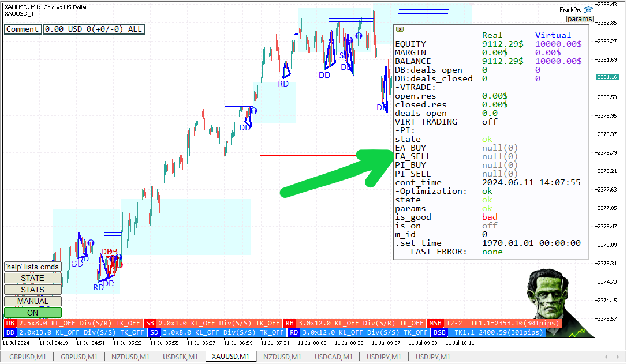This screenshot has width=627, height=364.
Task: Click the Comment input field
Action: tap(23, 29)
